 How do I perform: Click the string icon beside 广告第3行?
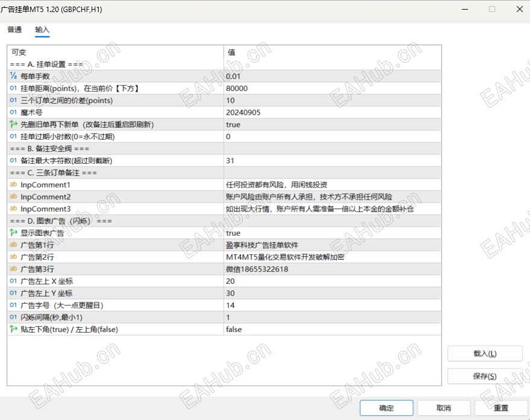click(x=13, y=269)
